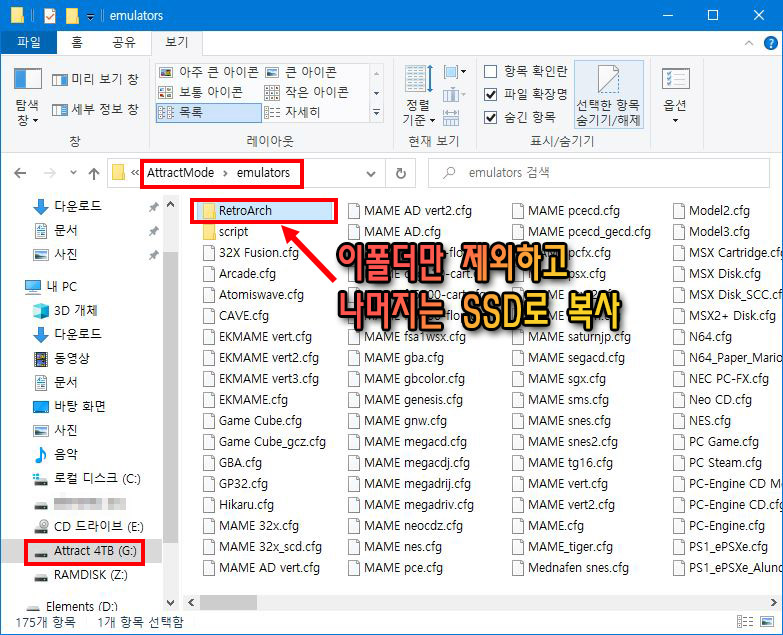783x635 pixels.
Task: Toggle the details pane (세부 정보 창)
Action: (95, 109)
